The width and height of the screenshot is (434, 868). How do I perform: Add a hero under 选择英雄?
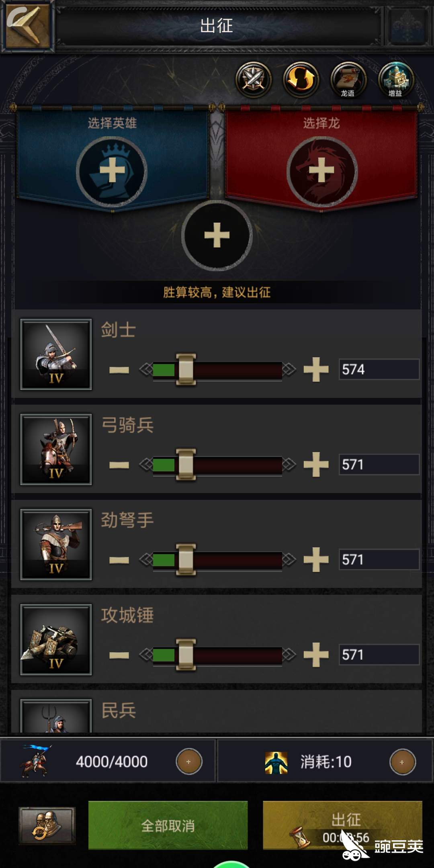[112, 172]
